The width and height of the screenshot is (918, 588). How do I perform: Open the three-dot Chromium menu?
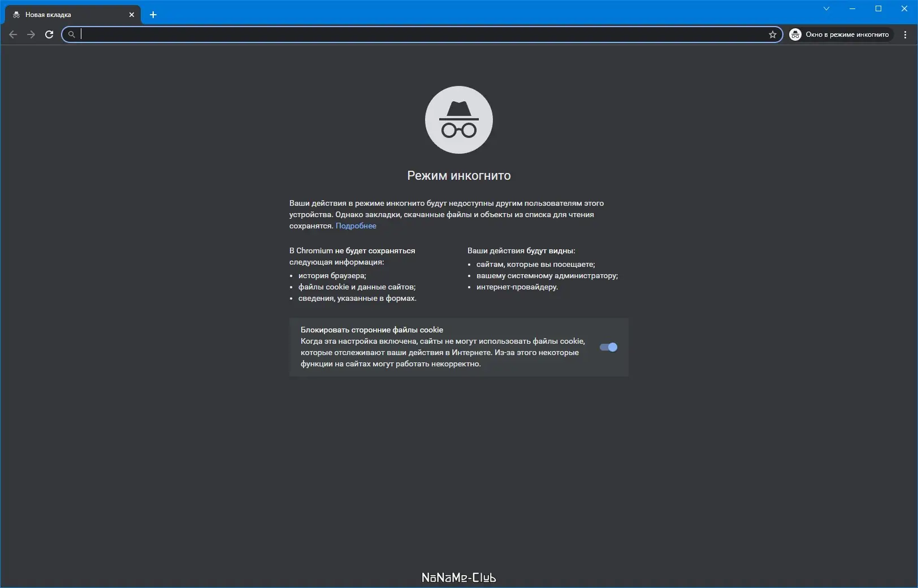point(906,34)
